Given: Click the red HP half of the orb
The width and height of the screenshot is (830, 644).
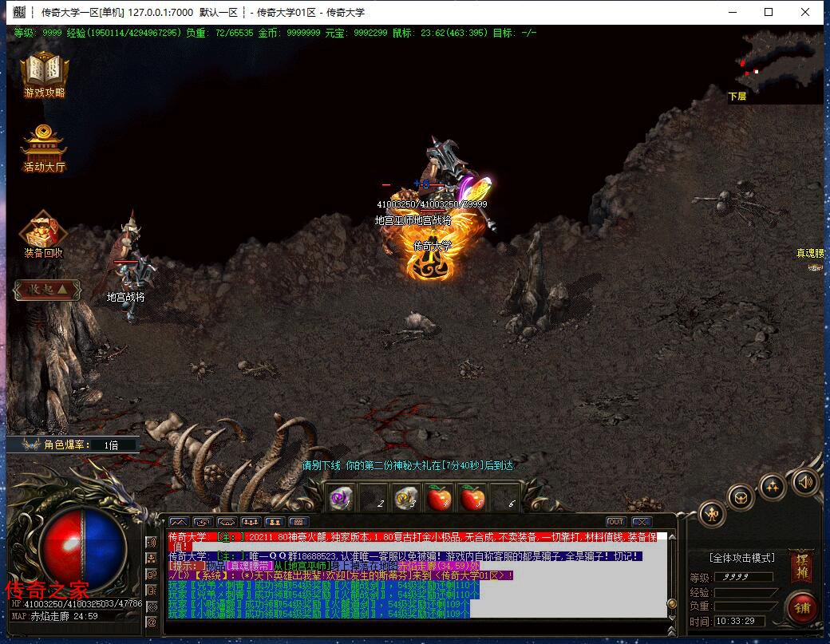Looking at the screenshot, I should pos(61,549).
